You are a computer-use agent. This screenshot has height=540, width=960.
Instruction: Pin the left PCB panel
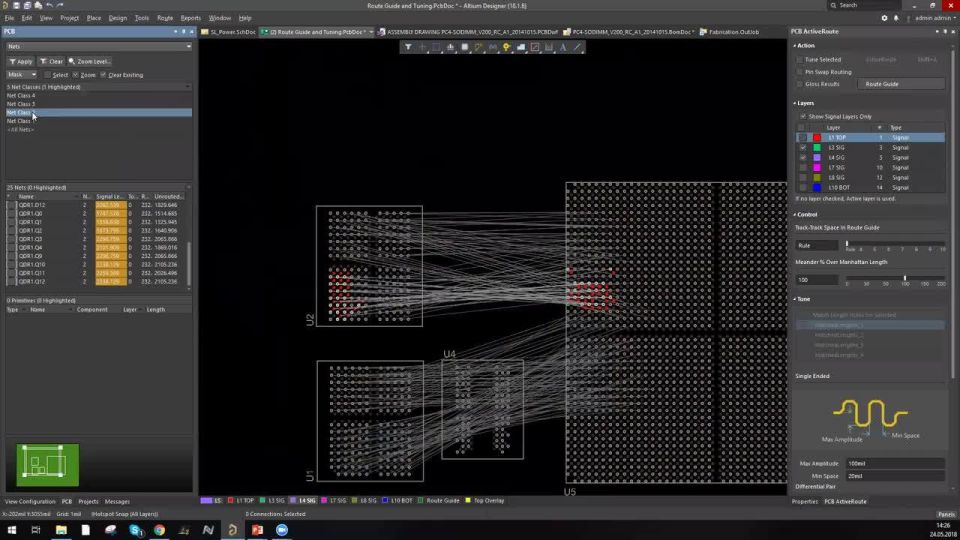click(183, 31)
